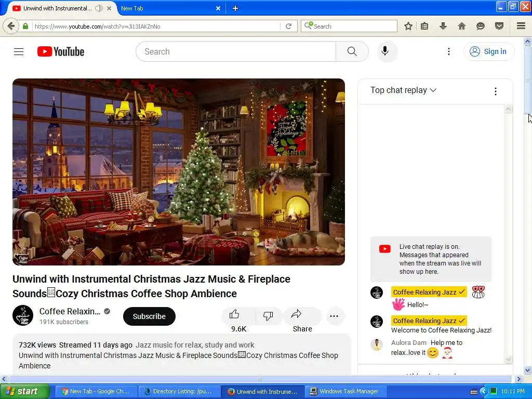The height and width of the screenshot is (399, 532).
Task: Click the page vertical scrollbar up arrow
Action: tap(527, 42)
